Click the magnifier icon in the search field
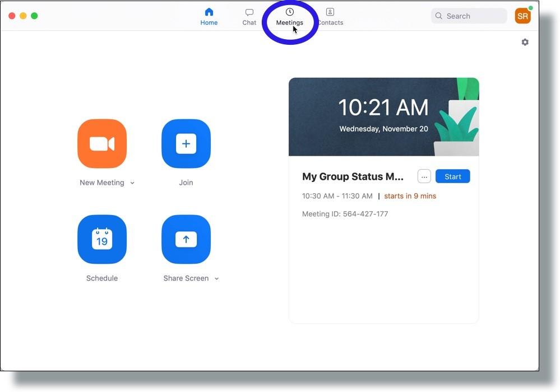This screenshot has width=560, height=392. [x=438, y=16]
